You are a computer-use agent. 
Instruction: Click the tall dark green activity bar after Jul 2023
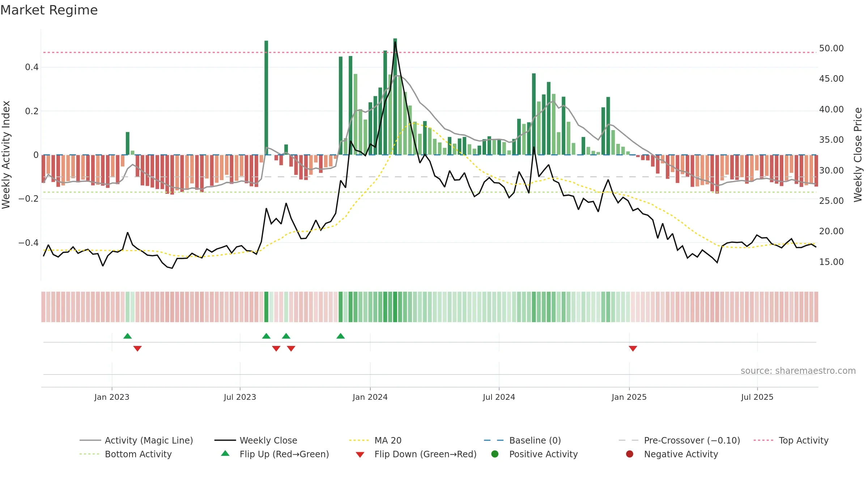[x=266, y=98]
